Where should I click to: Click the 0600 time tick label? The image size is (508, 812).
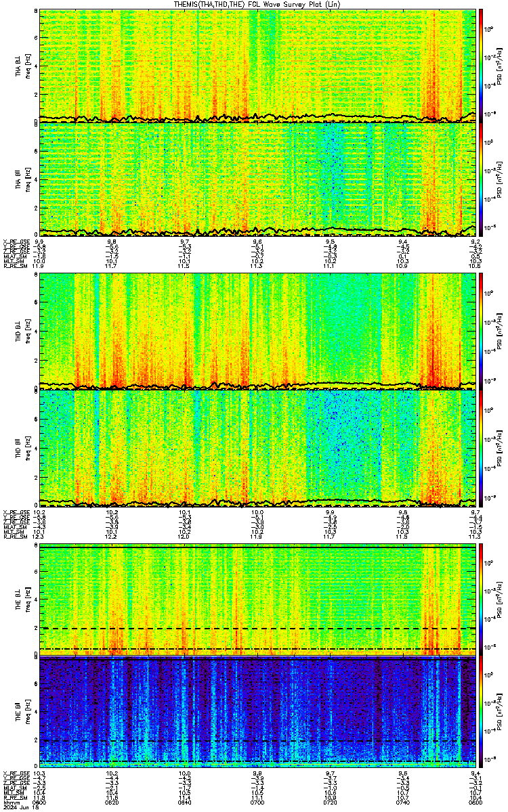pyautogui.click(x=39, y=803)
